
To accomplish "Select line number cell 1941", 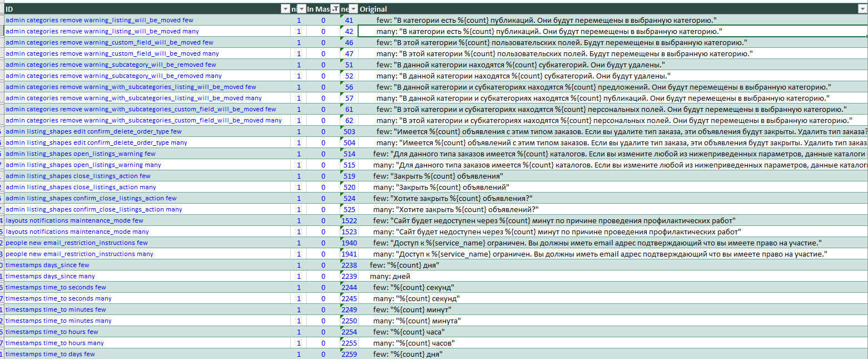I will (349, 254).
